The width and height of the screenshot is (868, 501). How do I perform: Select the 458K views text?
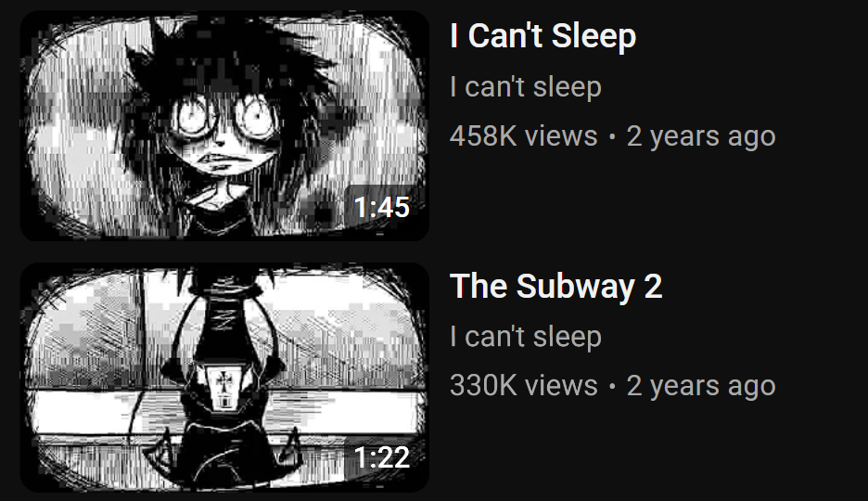pos(524,136)
